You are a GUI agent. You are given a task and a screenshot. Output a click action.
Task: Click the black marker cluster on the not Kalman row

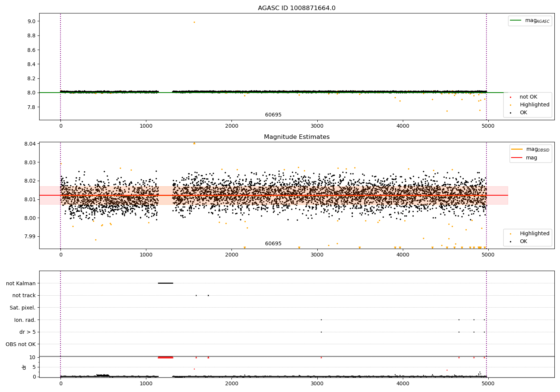coord(165,283)
